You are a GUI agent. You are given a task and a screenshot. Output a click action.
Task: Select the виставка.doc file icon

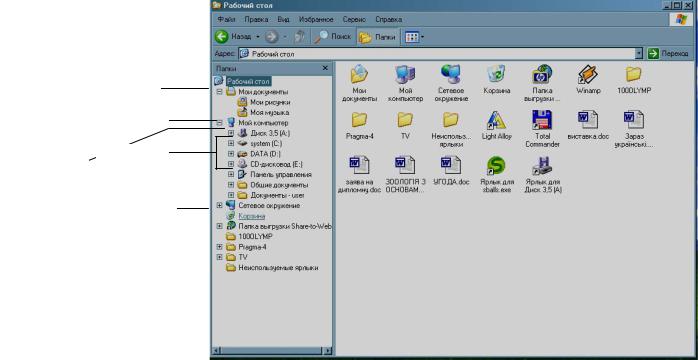point(588,120)
